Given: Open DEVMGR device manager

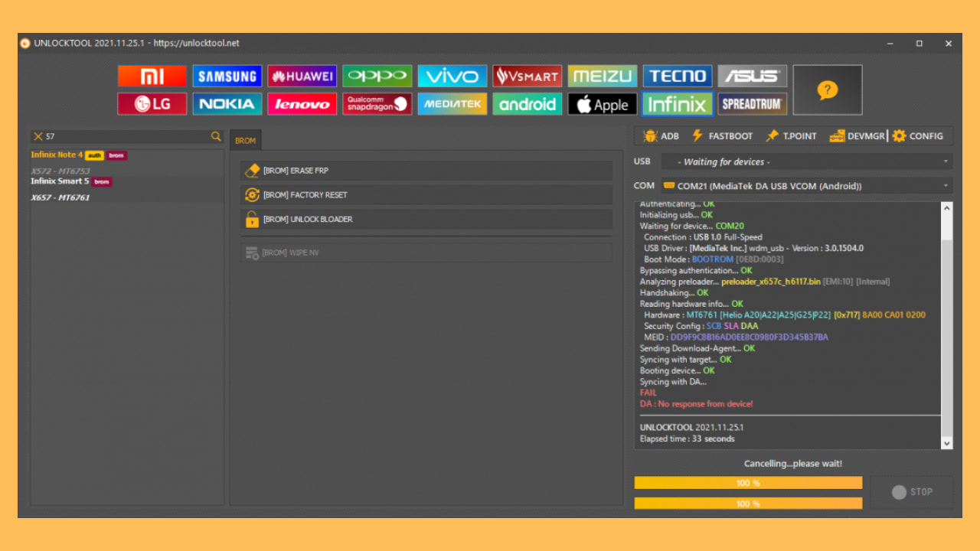Looking at the screenshot, I should [x=857, y=136].
